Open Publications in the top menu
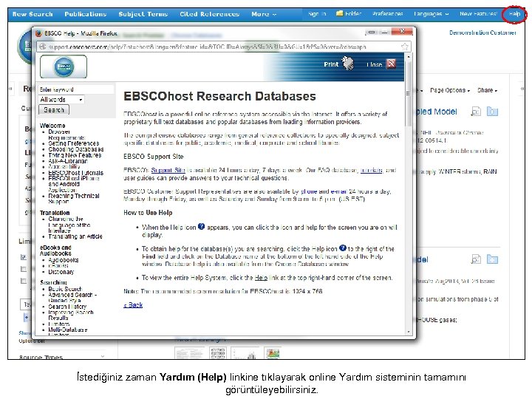This screenshot has height=399, width=532. (86, 14)
